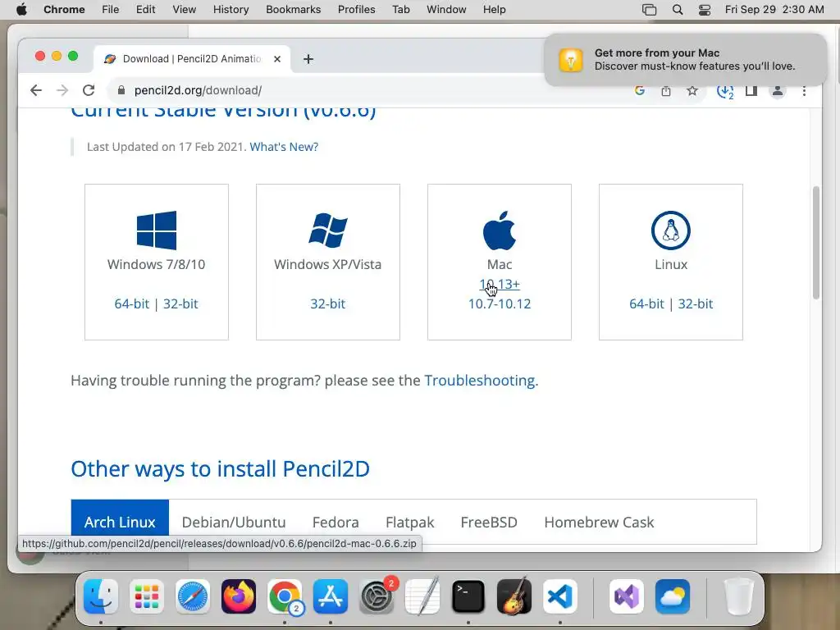Viewport: 840px width, 630px height.
Task: Switch to the FreeBSD tab
Action: 489,522
